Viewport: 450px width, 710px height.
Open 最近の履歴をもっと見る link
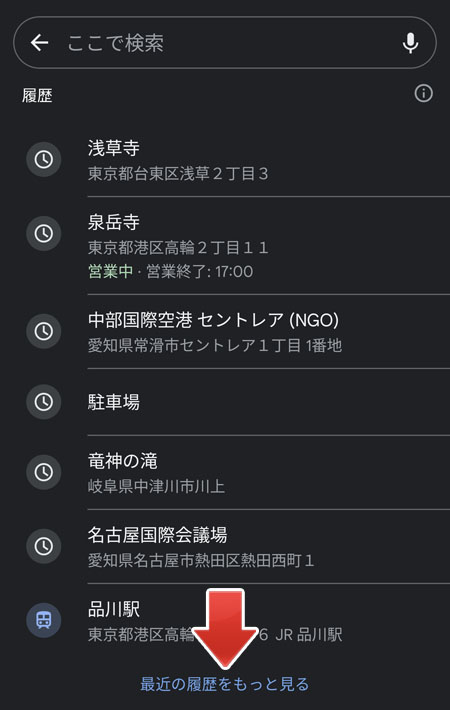point(225,684)
